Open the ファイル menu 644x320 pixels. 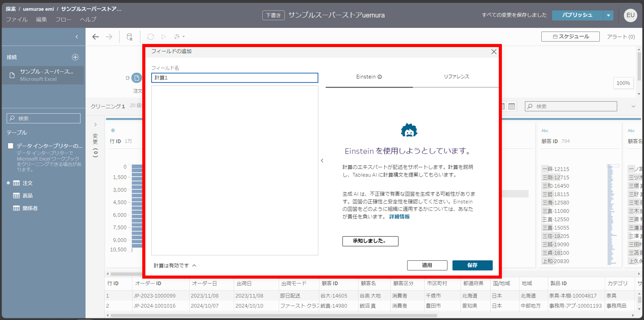coord(17,19)
